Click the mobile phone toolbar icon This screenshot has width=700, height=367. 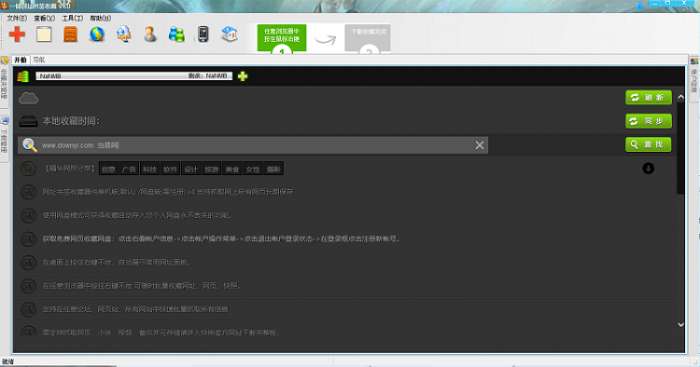coord(203,34)
